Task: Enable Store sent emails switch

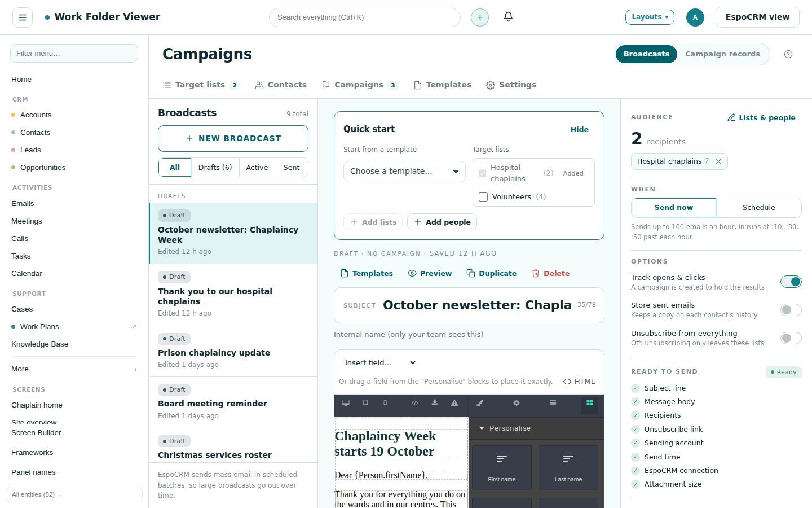Action: coord(791,310)
